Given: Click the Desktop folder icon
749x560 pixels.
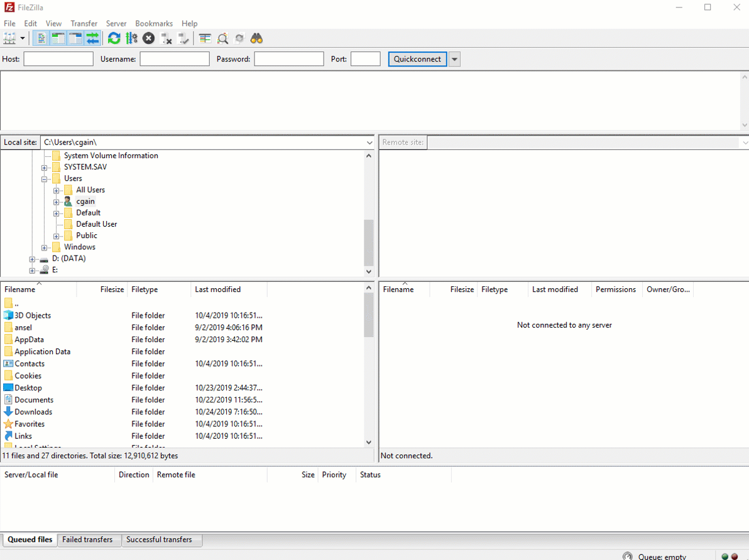Looking at the screenshot, I should tap(8, 387).
